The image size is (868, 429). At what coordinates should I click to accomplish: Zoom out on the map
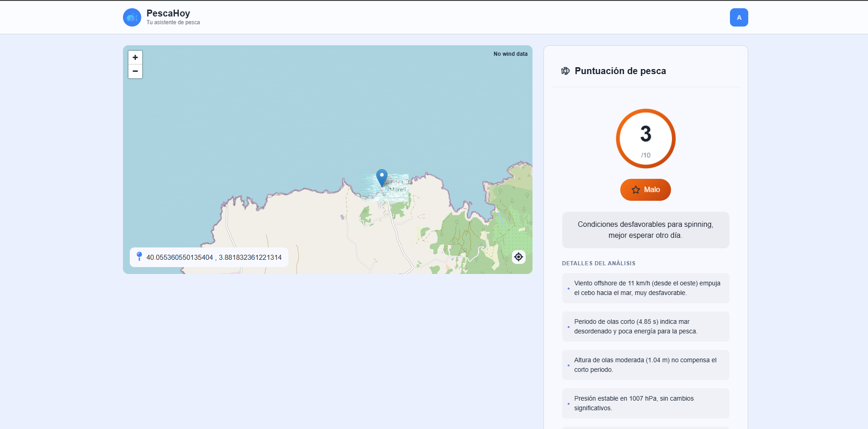click(135, 71)
